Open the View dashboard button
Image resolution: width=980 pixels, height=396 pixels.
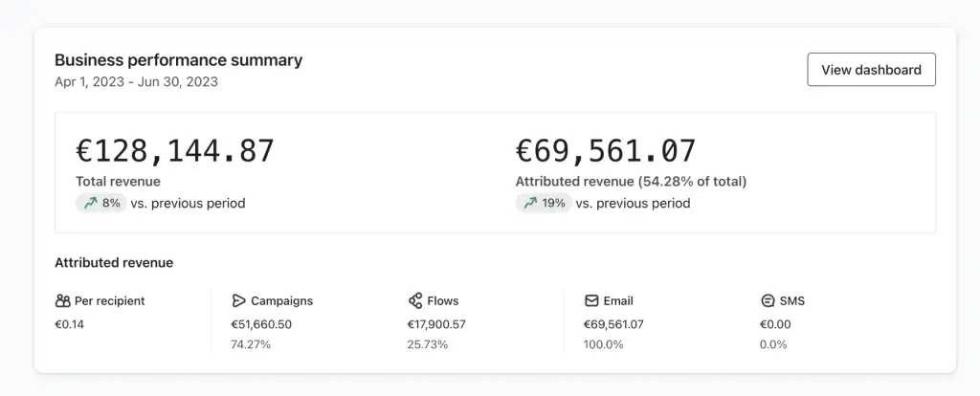coord(871,69)
